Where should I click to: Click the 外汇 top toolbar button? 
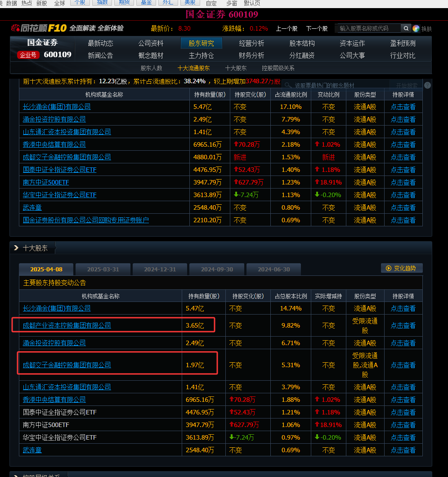(x=168, y=2)
